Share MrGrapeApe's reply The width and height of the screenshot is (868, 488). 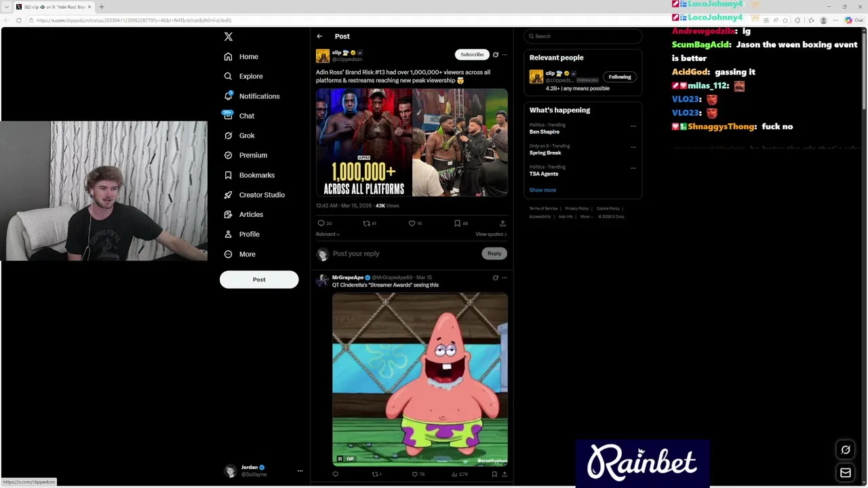[504, 474]
